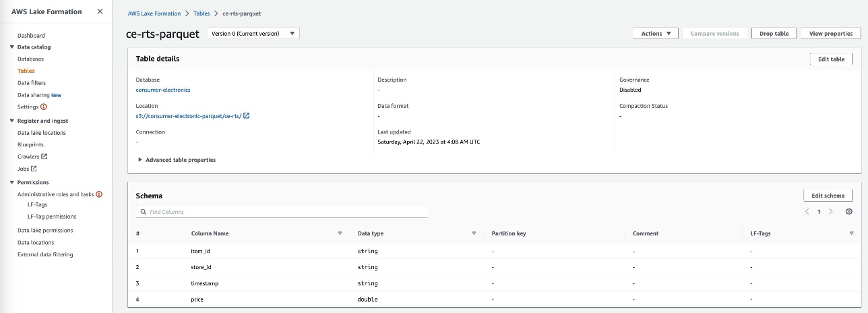Viewport: 868px width, 313px height.
Task: Open LF-Tags in the sidebar
Action: [37, 204]
